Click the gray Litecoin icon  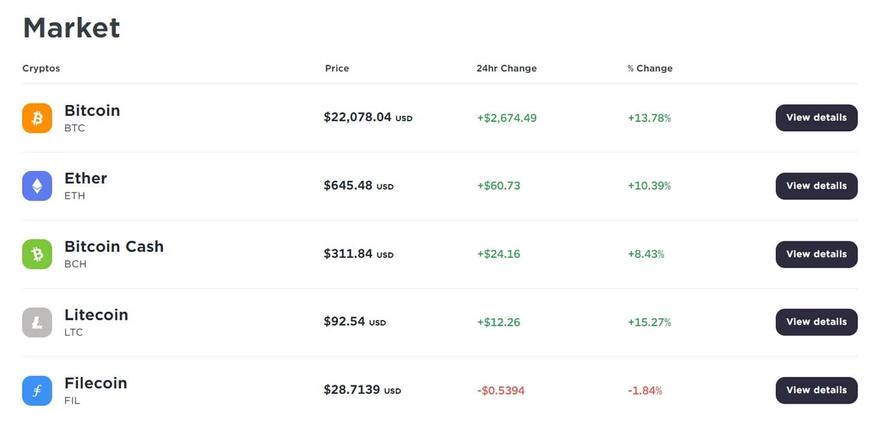[37, 322]
